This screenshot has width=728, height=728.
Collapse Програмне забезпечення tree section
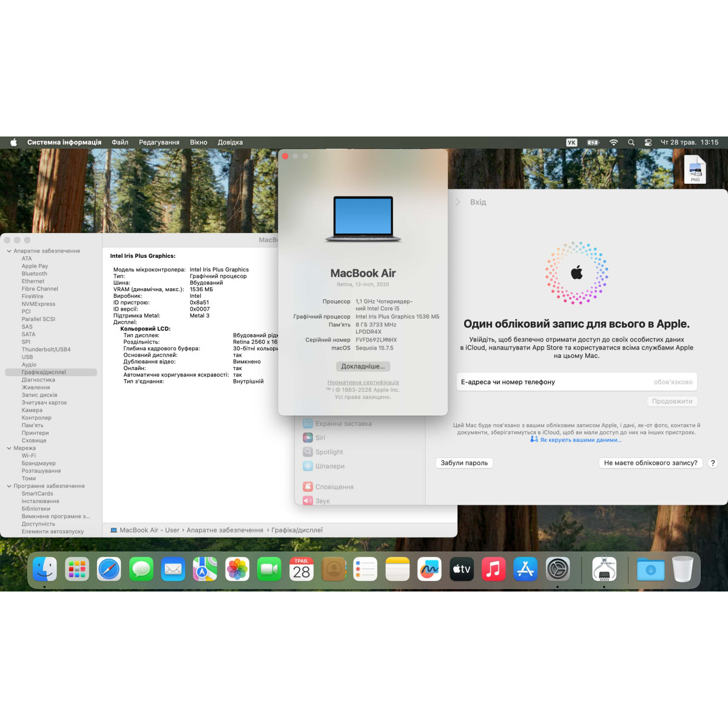pos(9,486)
